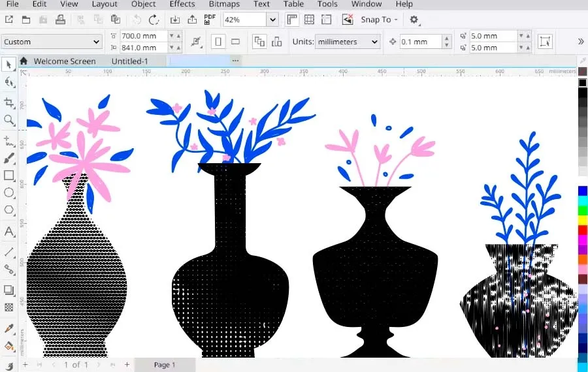Set page to portrait orientation
Screen dimensions: 588x372
(218, 42)
